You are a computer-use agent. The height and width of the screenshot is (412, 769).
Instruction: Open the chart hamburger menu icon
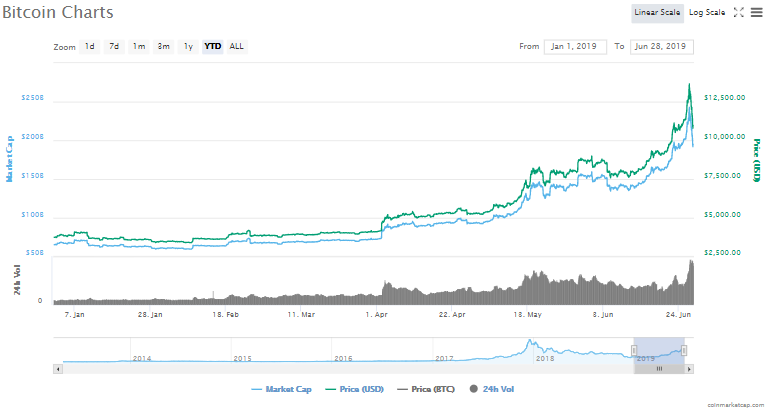757,12
